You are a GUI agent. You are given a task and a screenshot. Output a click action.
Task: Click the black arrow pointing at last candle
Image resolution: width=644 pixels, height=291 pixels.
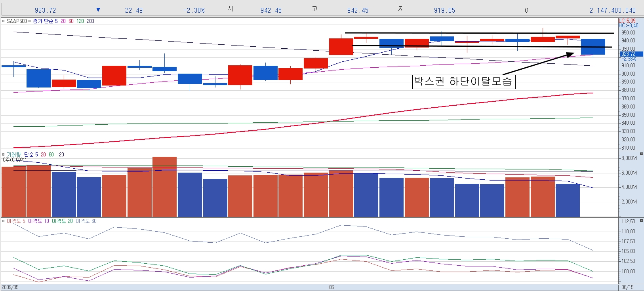point(539,64)
